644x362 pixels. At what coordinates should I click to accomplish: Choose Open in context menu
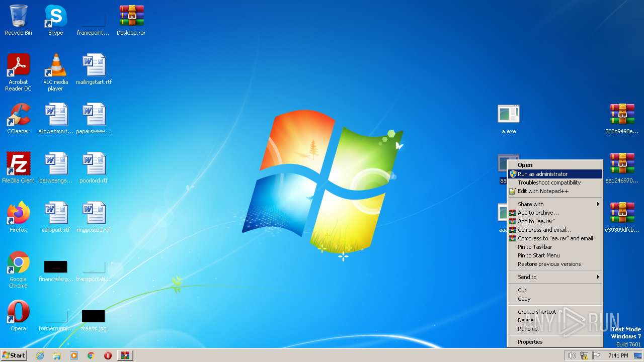point(554,165)
